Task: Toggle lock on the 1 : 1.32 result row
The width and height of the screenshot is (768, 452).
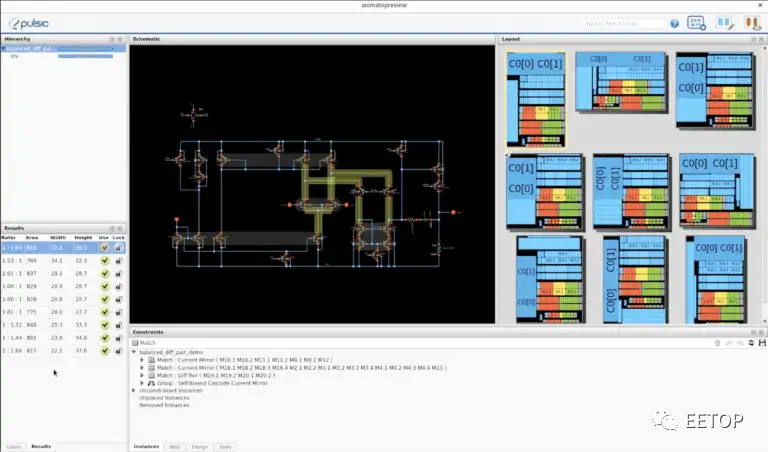Action: [x=119, y=325]
